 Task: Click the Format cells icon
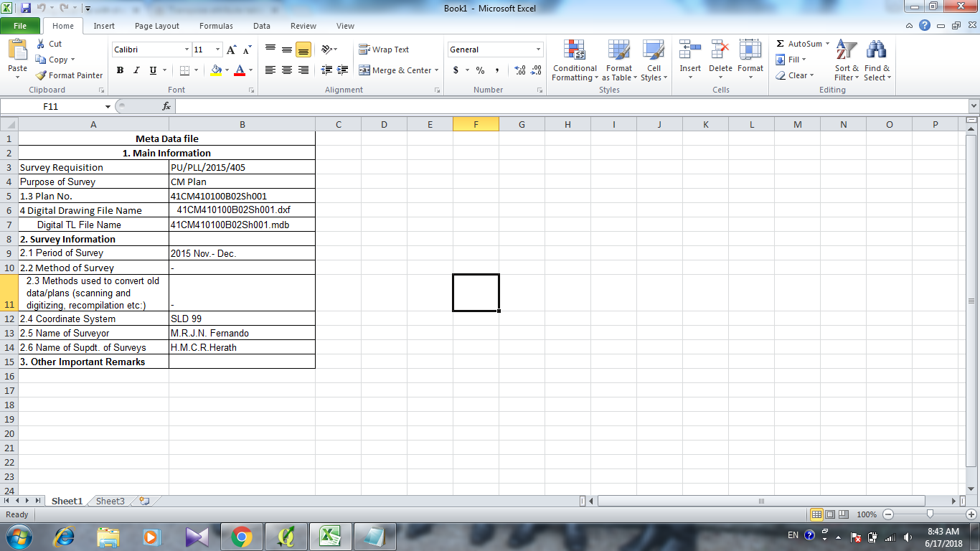pyautogui.click(x=750, y=50)
